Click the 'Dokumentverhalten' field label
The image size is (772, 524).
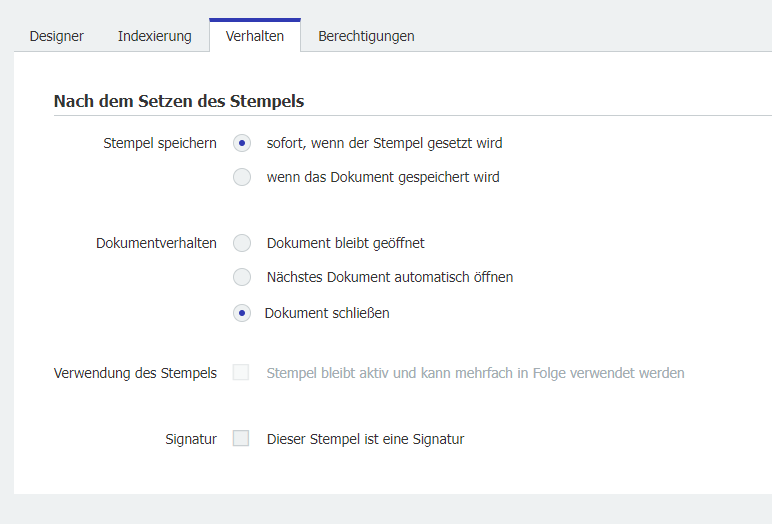tap(156, 243)
